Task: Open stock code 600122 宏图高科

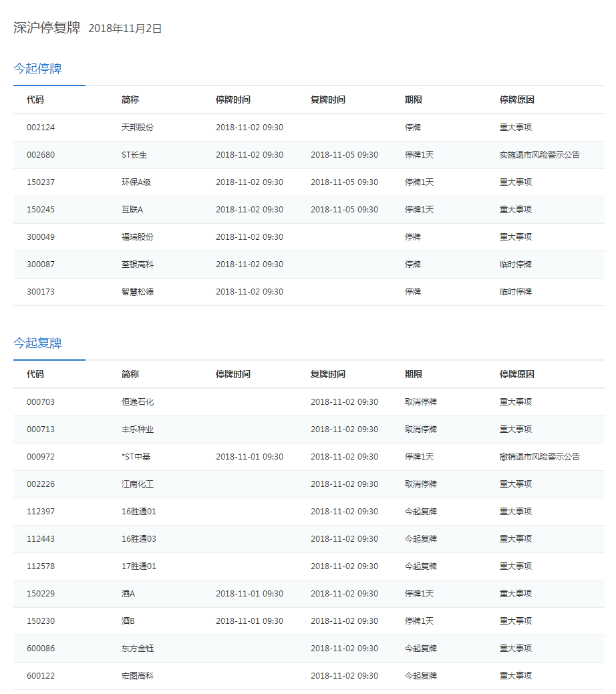Action: [x=41, y=676]
